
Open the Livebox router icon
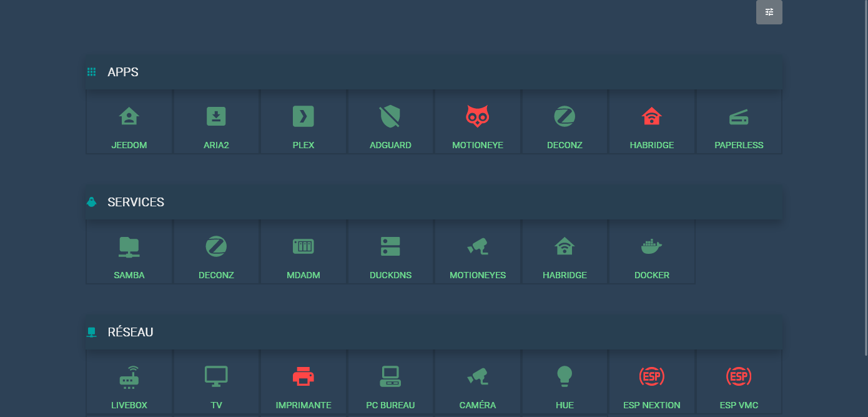(x=129, y=377)
